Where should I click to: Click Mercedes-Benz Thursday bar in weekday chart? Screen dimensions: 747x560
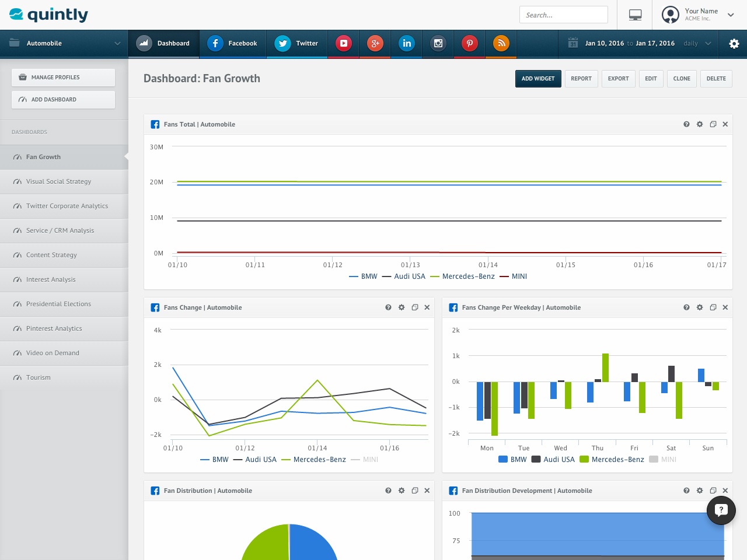[x=605, y=367]
